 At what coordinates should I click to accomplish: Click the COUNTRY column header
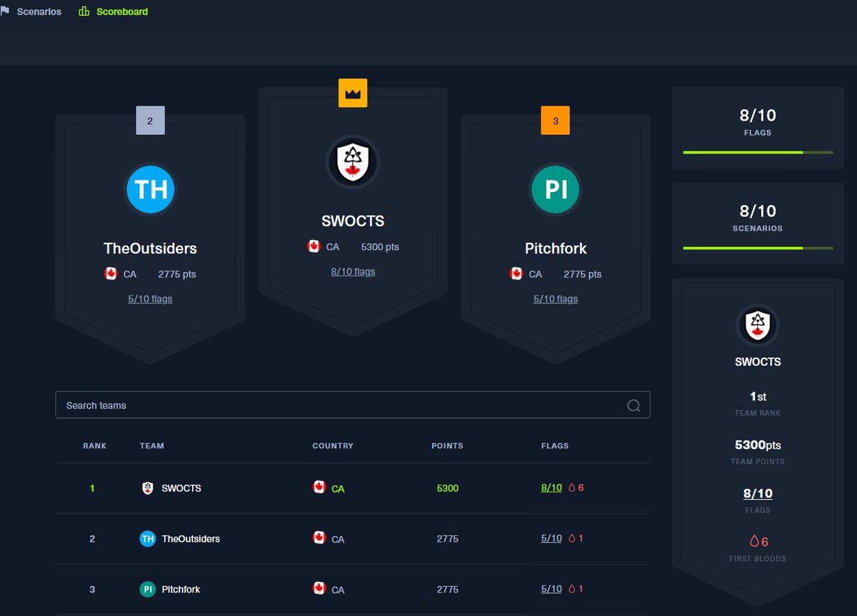coord(333,445)
